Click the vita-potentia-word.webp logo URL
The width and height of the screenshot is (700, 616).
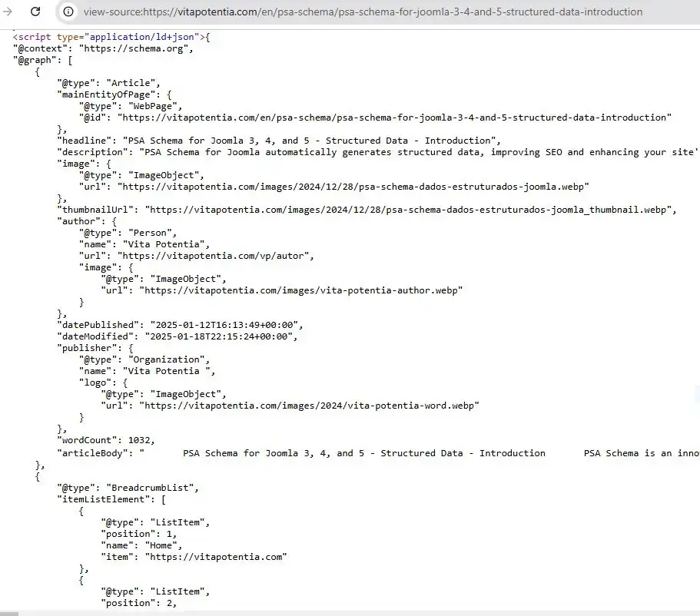click(x=310, y=406)
